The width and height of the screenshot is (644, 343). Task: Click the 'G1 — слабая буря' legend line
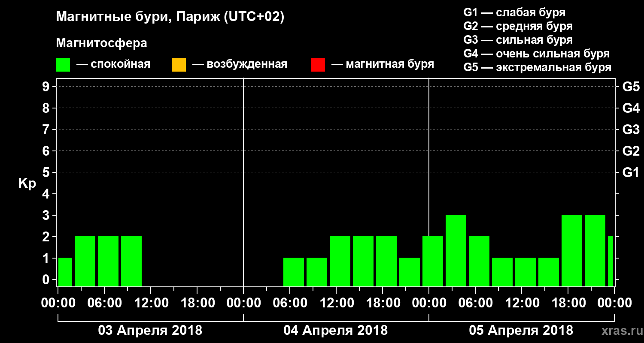click(x=514, y=12)
